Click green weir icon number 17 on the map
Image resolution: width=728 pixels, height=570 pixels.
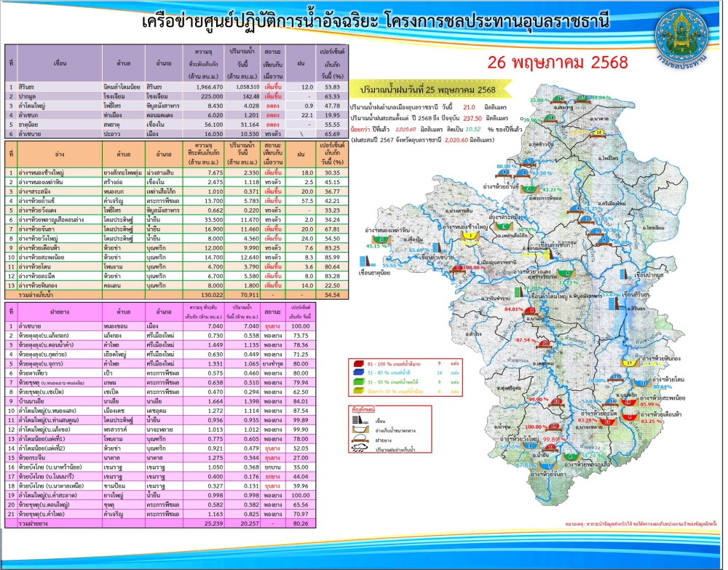coord(582,98)
